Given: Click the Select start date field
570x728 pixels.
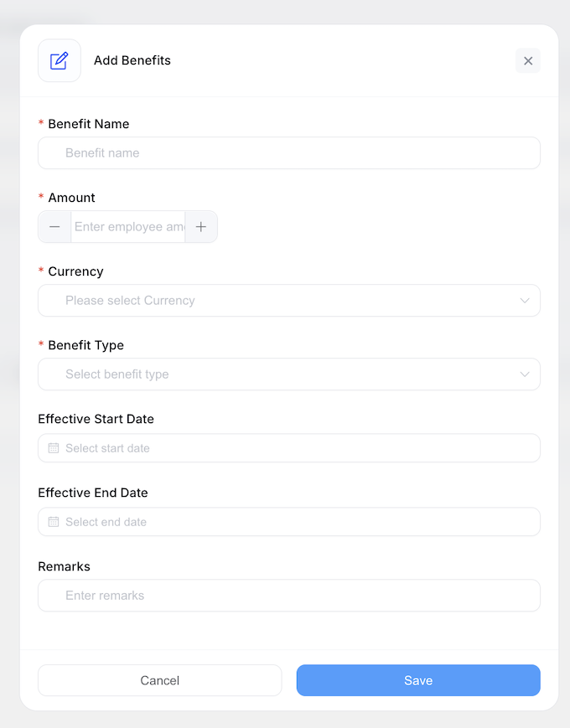Looking at the screenshot, I should [x=289, y=448].
